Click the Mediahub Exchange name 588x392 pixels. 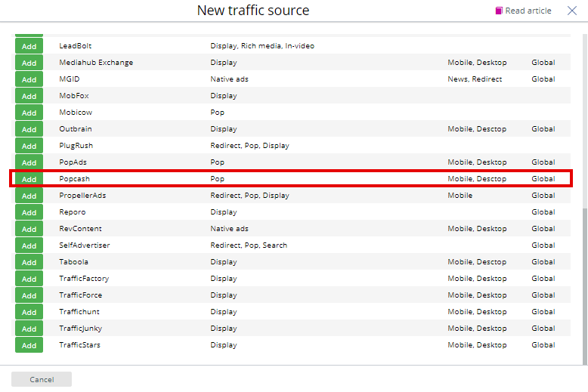[x=96, y=62]
